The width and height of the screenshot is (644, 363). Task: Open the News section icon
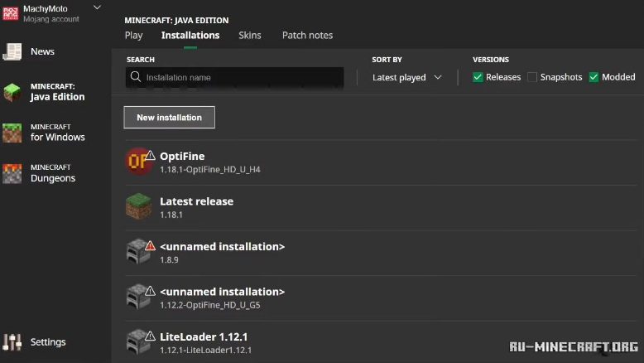point(12,51)
